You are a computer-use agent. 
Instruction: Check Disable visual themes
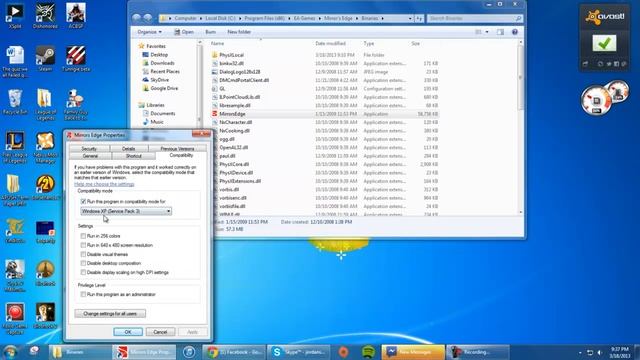83,254
